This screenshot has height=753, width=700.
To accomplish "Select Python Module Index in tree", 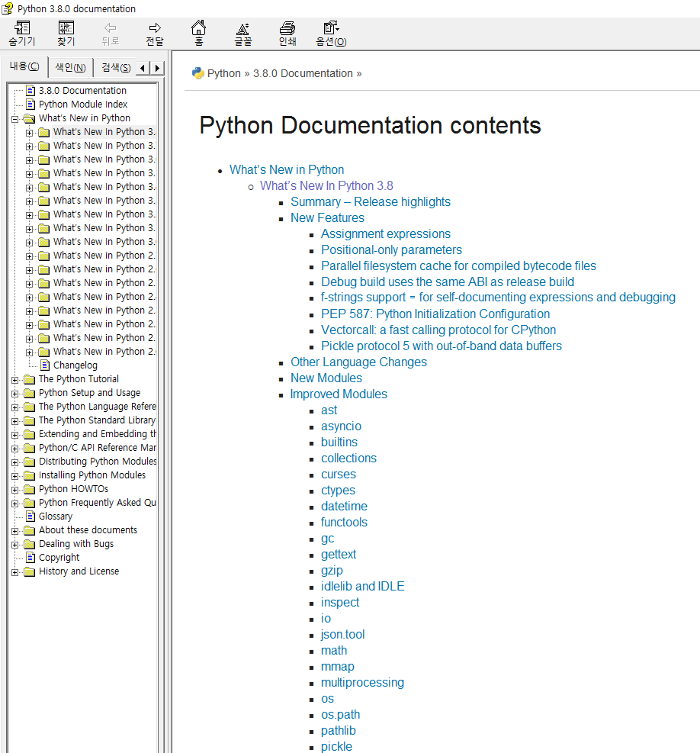I will pos(83,105).
